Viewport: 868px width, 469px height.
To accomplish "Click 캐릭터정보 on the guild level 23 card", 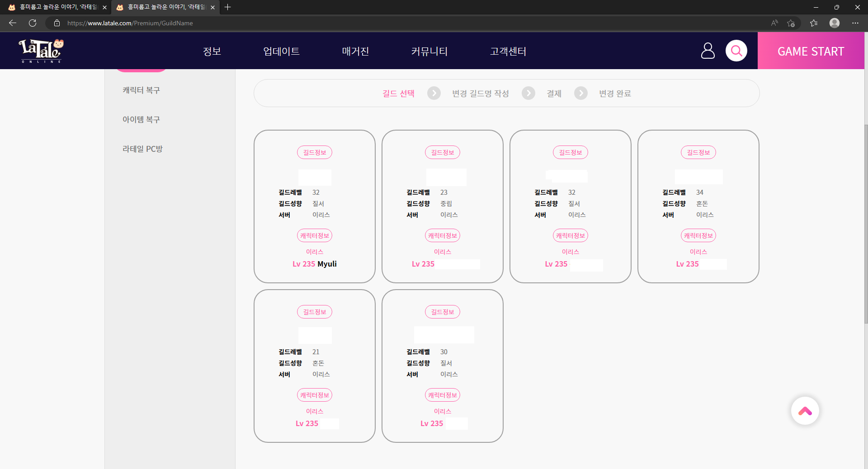I will click(x=443, y=235).
